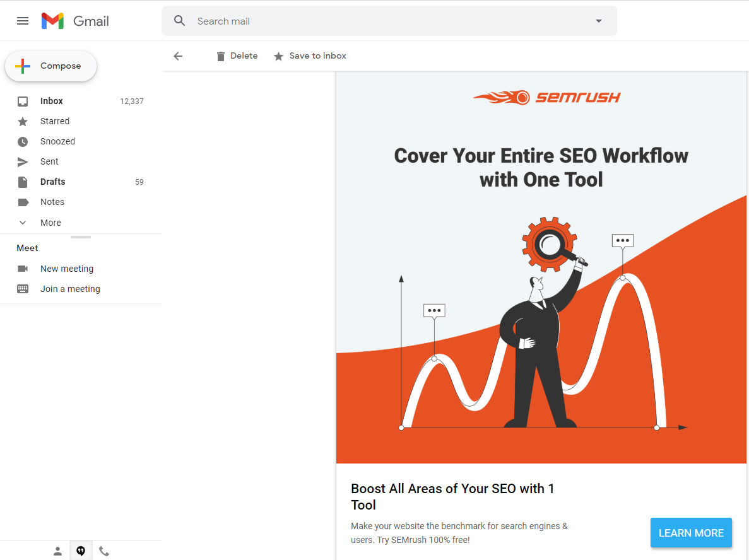Open Hangouts from the bottom bar
The image size is (749, 560).
(x=81, y=550)
